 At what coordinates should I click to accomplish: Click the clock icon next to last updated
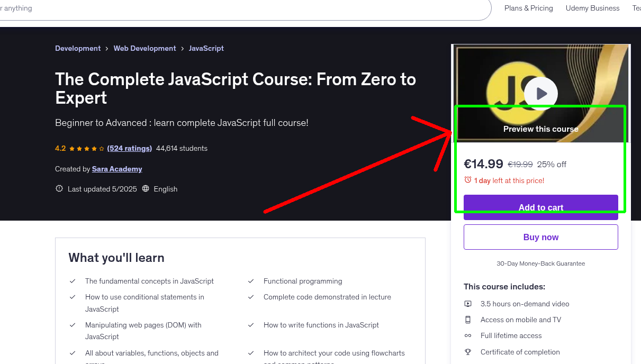59,188
